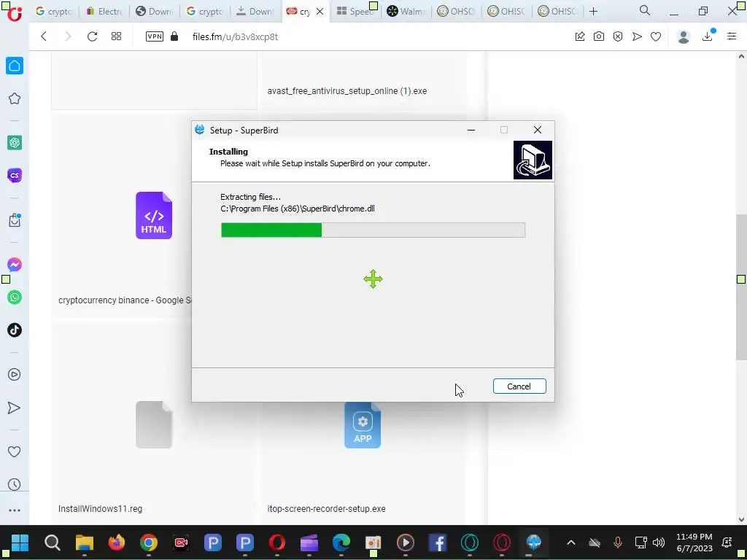747x560 pixels.
Task: Click the site security padlock icon
Action: pyautogui.click(x=174, y=36)
